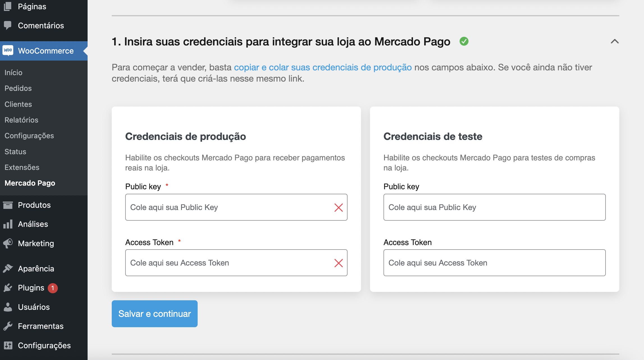The image size is (644, 360).
Task: Click the Plugins plug icon
Action: (x=8, y=288)
